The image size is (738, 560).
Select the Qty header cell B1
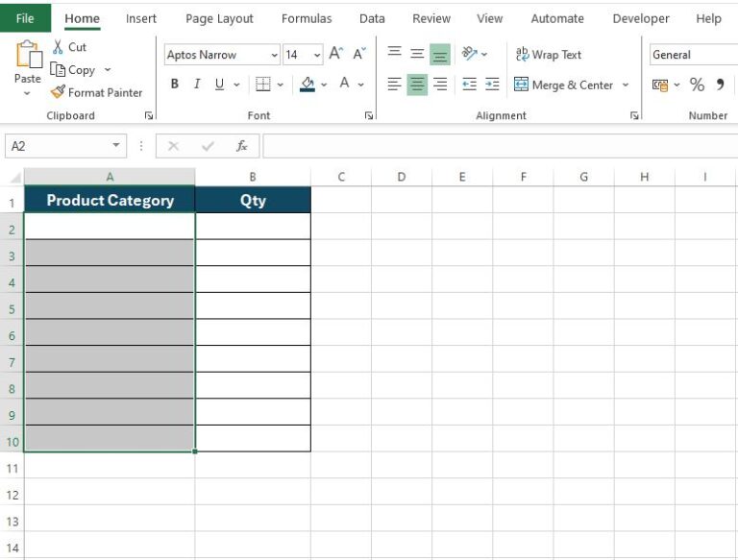(253, 200)
